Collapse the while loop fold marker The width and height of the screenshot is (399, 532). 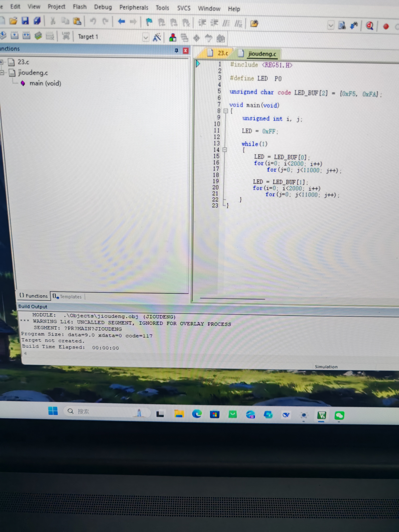[x=225, y=150]
